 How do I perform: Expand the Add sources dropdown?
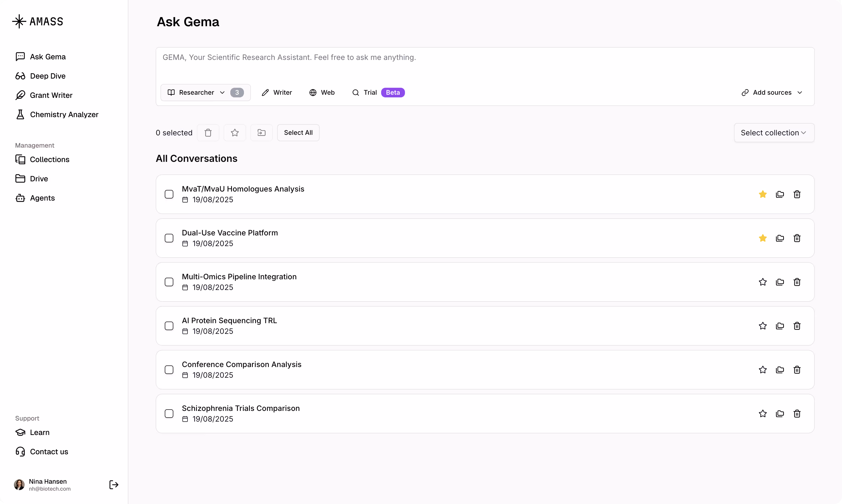tap(772, 92)
